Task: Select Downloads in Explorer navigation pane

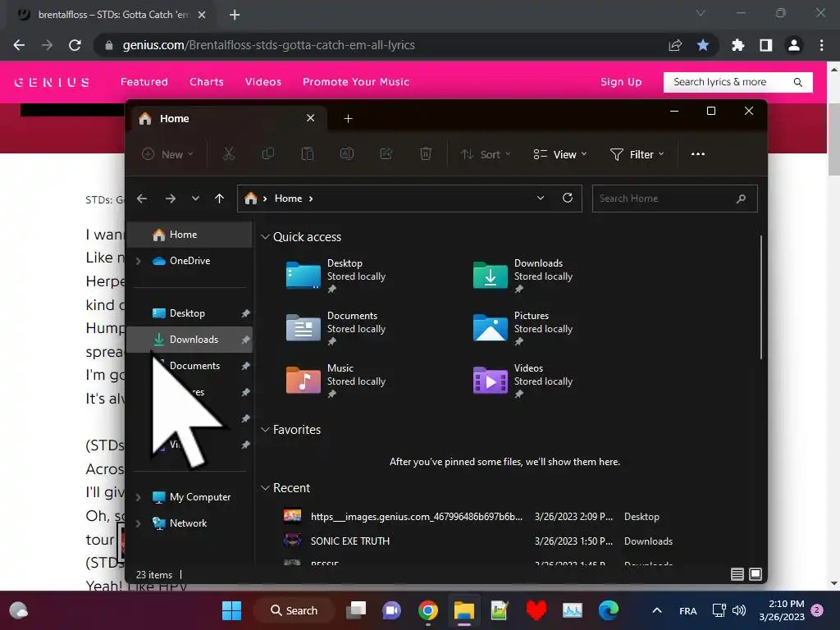Action: tap(189, 340)
